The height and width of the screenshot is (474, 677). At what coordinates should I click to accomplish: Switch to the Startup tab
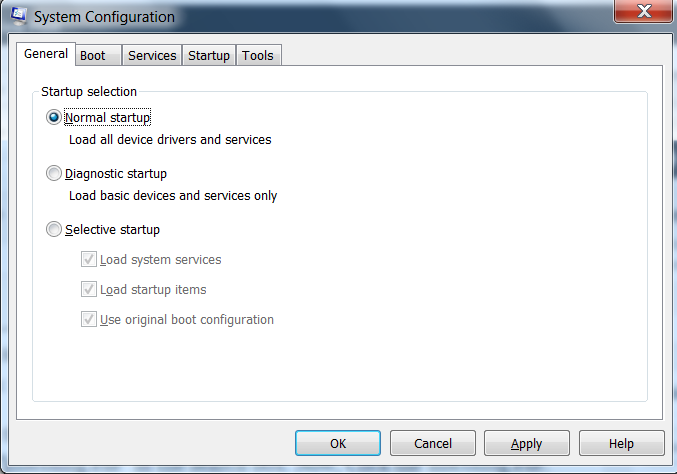pos(209,56)
